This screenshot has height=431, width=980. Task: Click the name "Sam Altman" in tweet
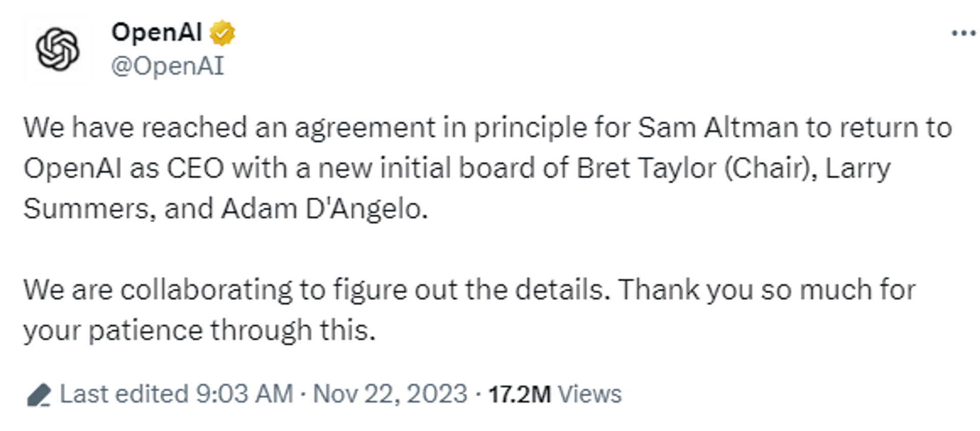tap(718, 128)
